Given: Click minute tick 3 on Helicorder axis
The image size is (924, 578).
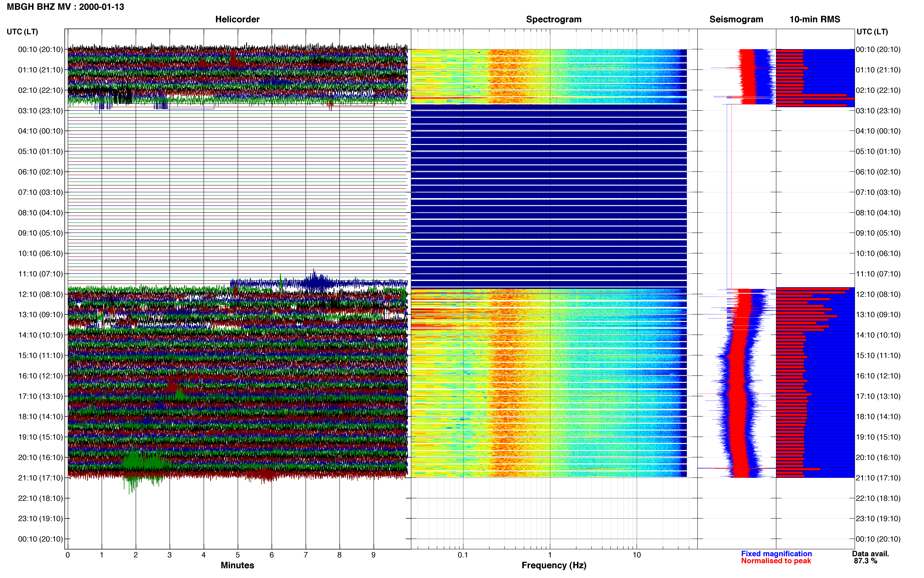Looking at the screenshot, I should tap(170, 555).
